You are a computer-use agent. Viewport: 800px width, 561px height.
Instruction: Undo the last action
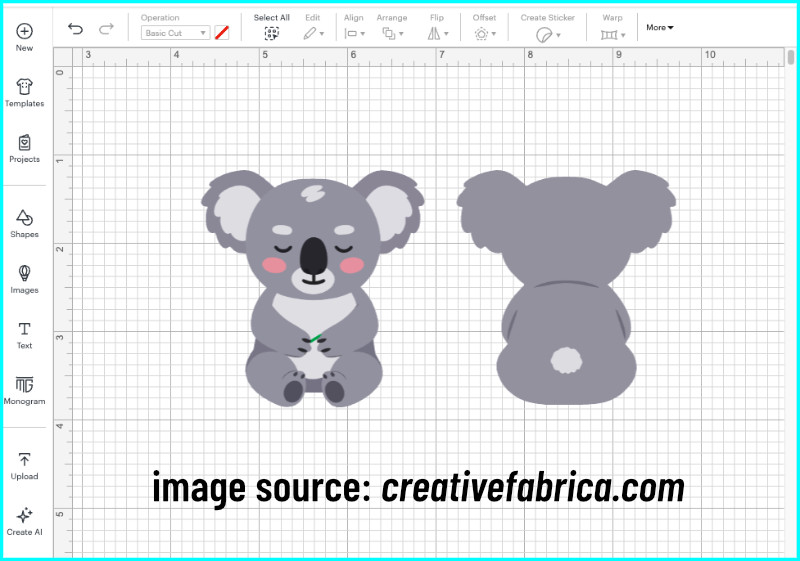(76, 29)
